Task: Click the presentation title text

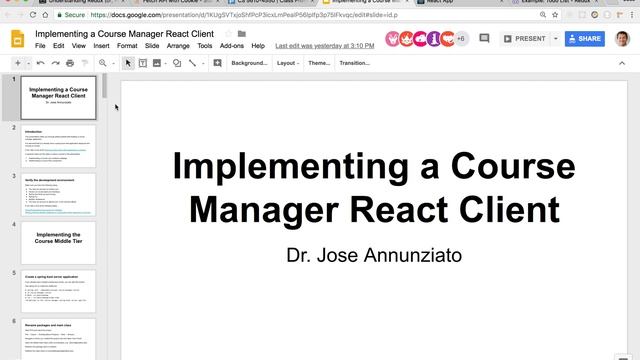Action: (124, 34)
